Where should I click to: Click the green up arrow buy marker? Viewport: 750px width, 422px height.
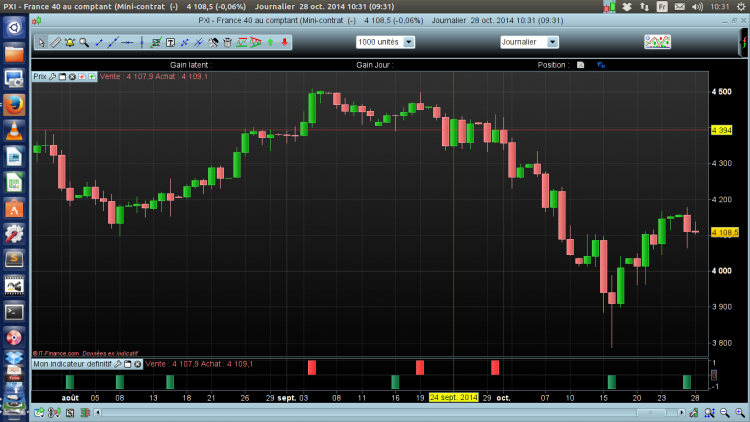(271, 43)
